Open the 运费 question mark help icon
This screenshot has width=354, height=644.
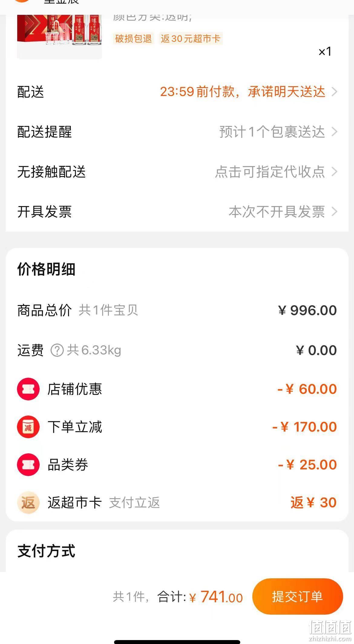click(x=57, y=350)
